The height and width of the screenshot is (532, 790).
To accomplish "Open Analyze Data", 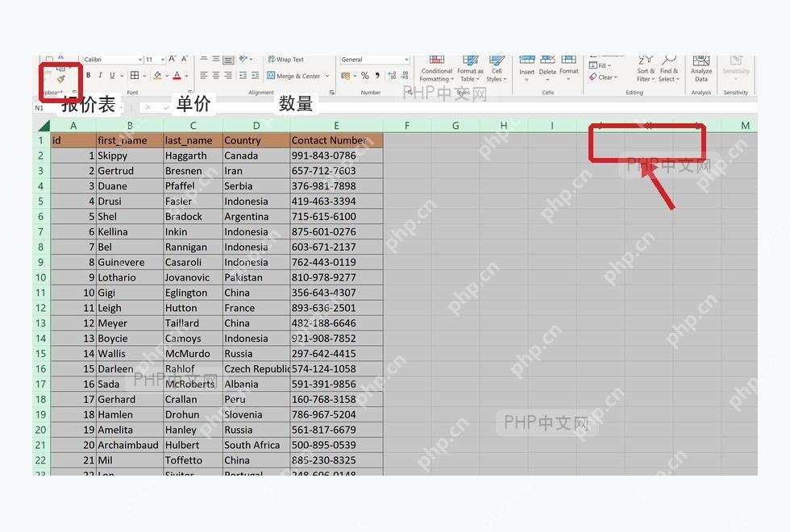I will [x=701, y=69].
